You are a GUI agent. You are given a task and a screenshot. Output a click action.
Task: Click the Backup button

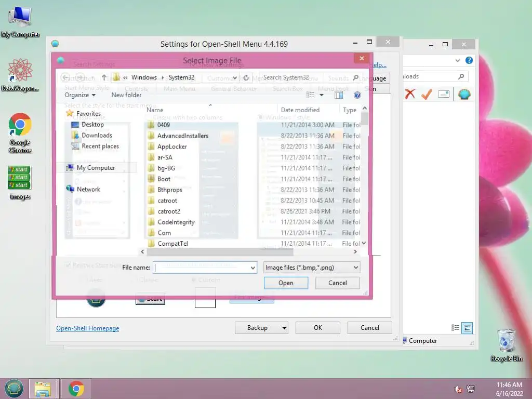(258, 328)
